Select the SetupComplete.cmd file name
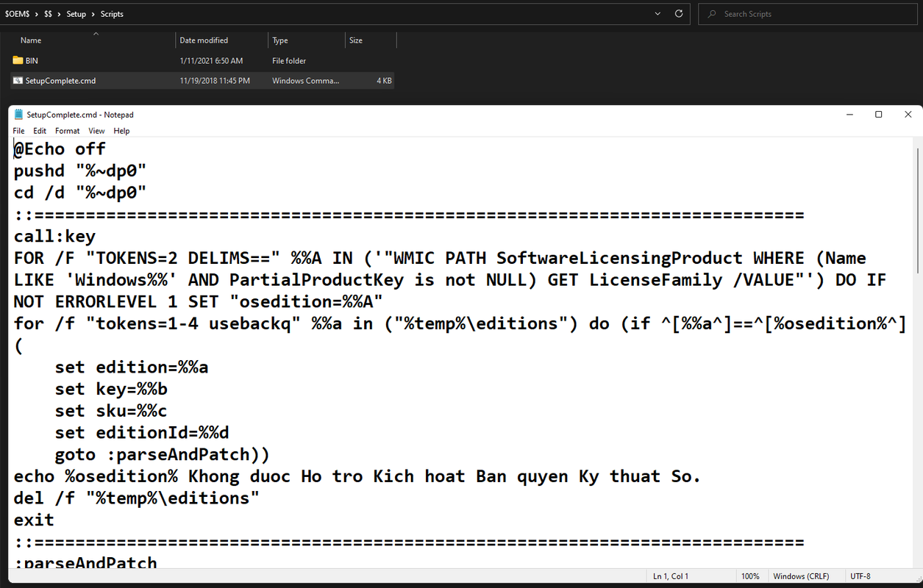This screenshot has width=923, height=588. click(x=60, y=81)
